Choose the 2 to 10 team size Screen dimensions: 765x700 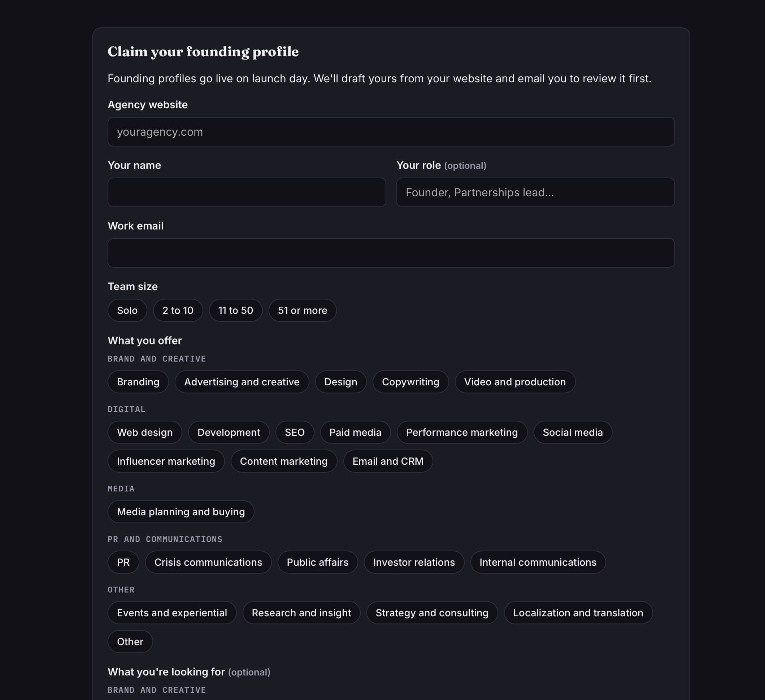178,310
